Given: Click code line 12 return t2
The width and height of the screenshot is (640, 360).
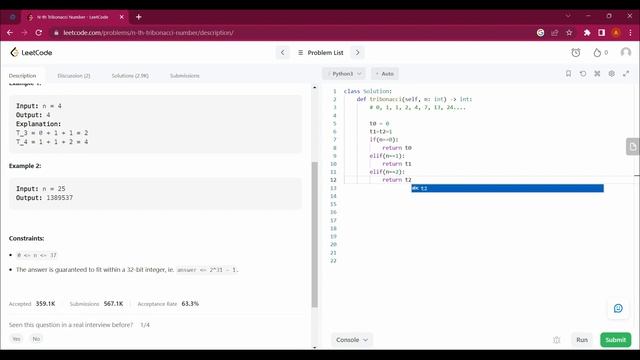Looking at the screenshot, I should pyautogui.click(x=397, y=180).
